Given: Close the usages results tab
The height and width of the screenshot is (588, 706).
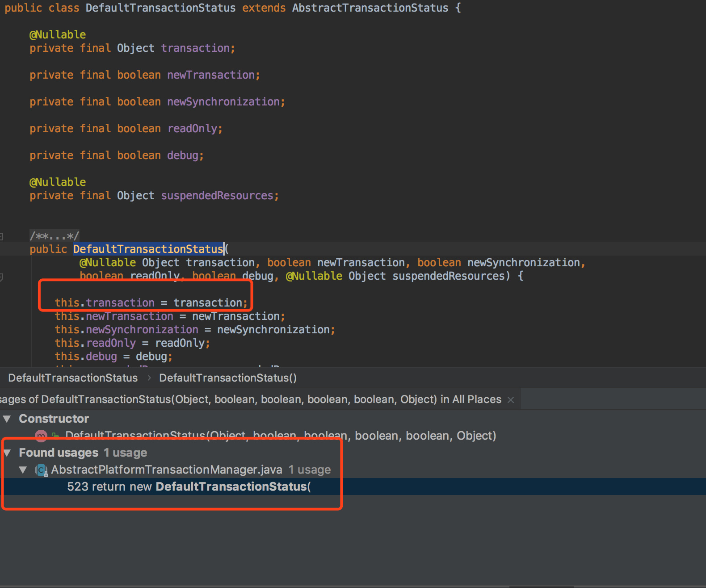Looking at the screenshot, I should (x=511, y=400).
